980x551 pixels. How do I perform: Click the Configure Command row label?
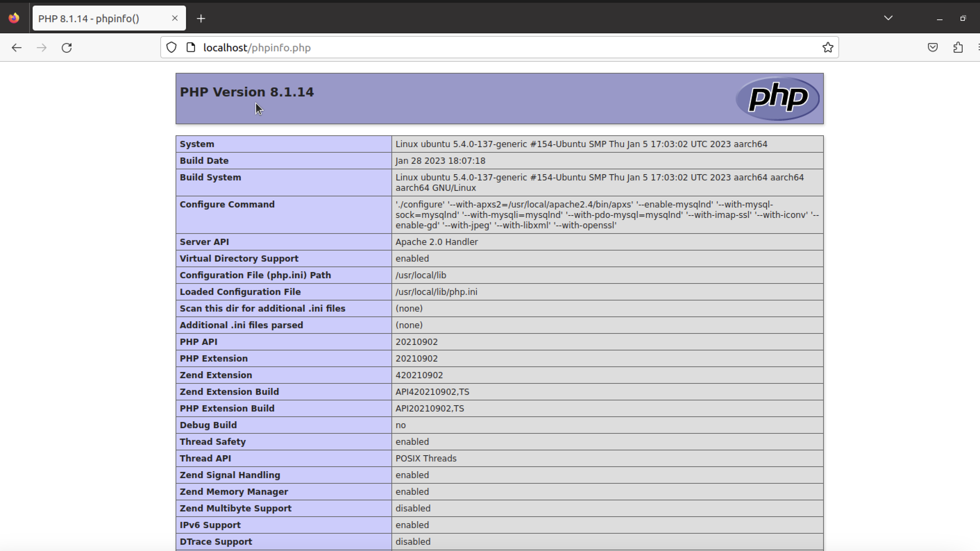click(x=227, y=205)
